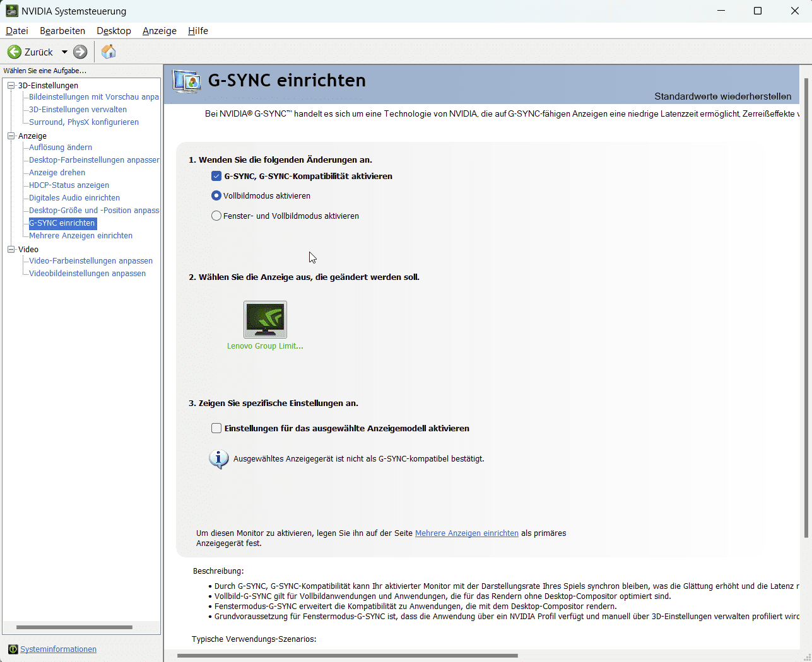Open Mehrere Anzeigen einrichten in the tree
The image size is (812, 662).
click(x=81, y=236)
